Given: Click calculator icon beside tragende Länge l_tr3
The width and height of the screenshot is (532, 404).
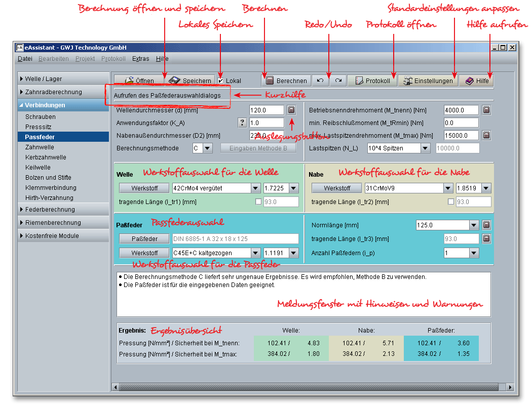Looking at the screenshot, I should [486, 238].
